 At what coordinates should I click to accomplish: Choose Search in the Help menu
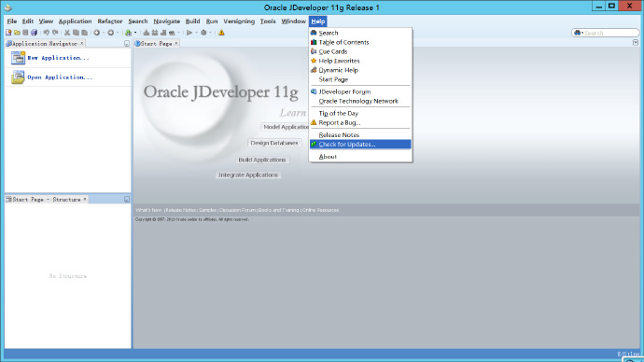(360, 33)
